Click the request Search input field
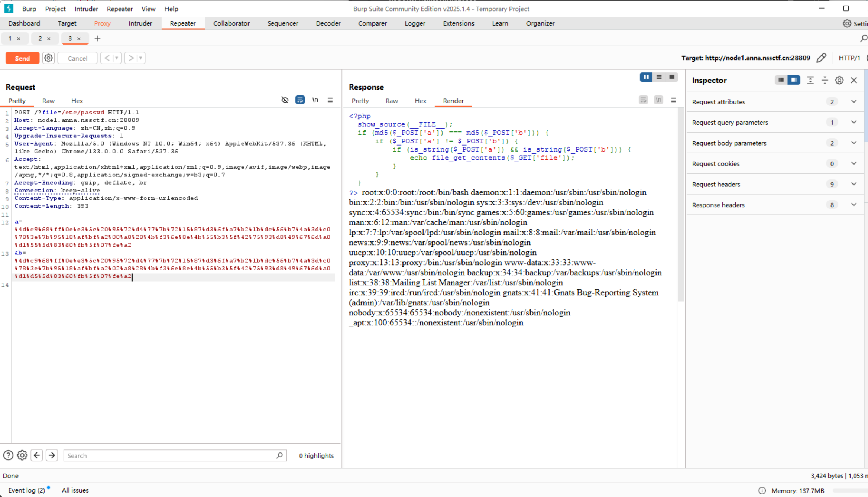 [x=171, y=455]
